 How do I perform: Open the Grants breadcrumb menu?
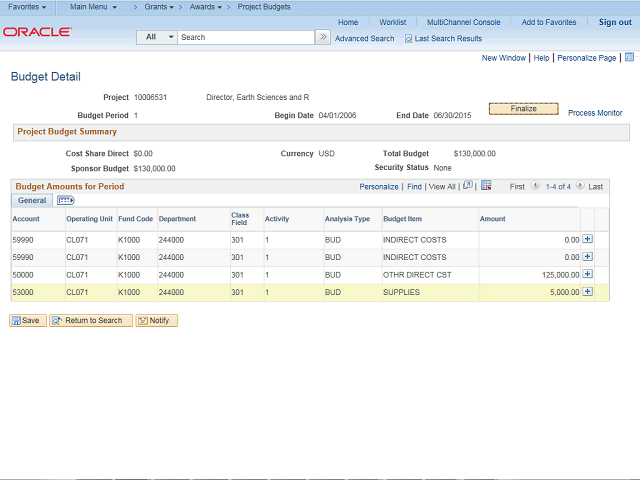[x=158, y=7]
